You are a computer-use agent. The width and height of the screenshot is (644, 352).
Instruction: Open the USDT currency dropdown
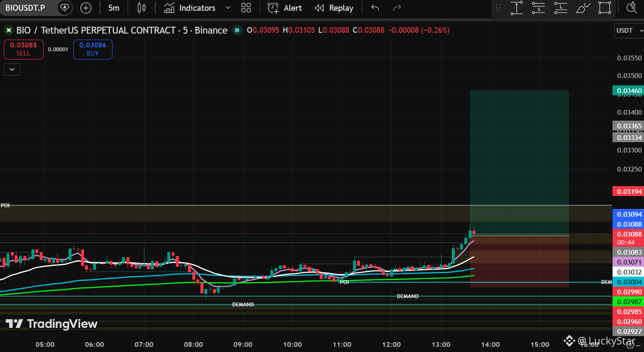click(x=629, y=31)
